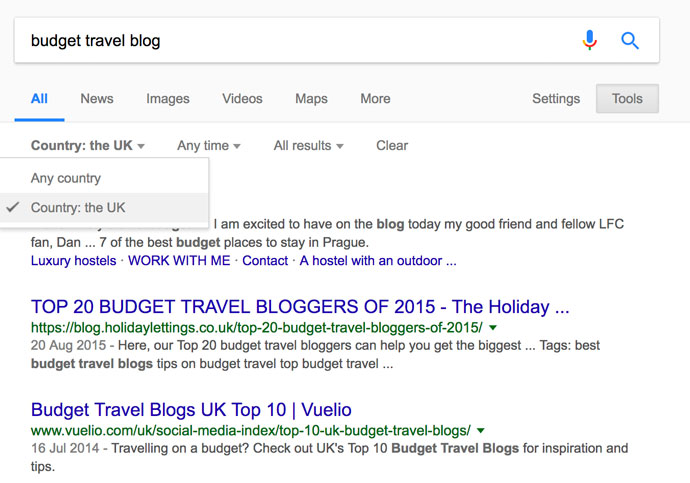Image resolution: width=690 pixels, height=483 pixels.
Task: Clear the applied search filters
Action: coord(392,146)
